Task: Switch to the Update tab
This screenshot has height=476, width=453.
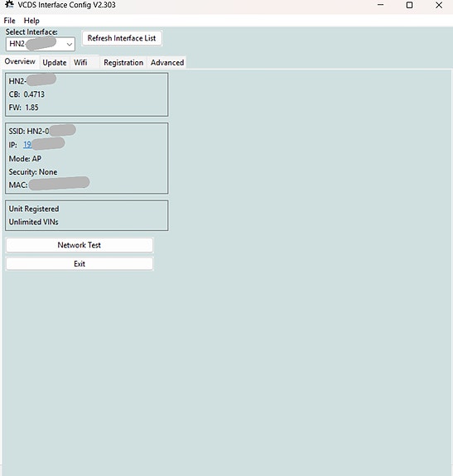Action: tap(55, 63)
